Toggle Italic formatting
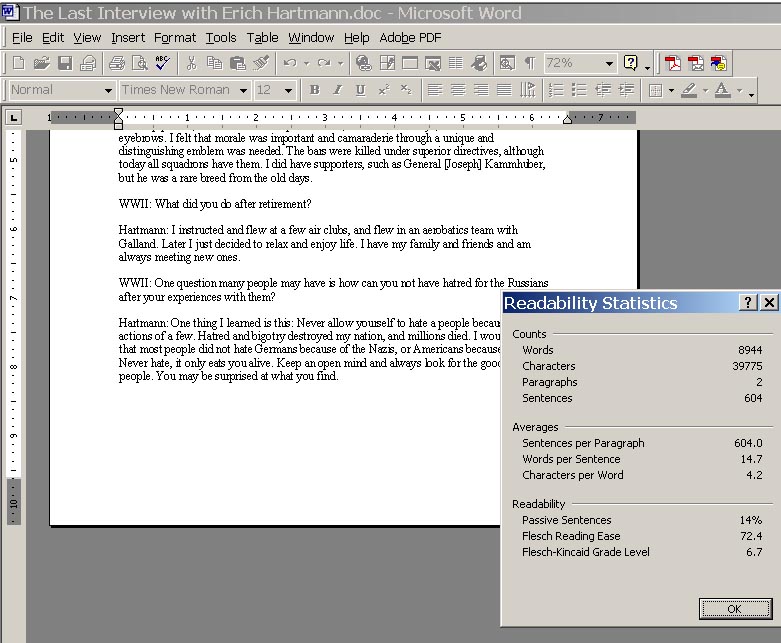This screenshot has height=643, width=781. (336, 90)
